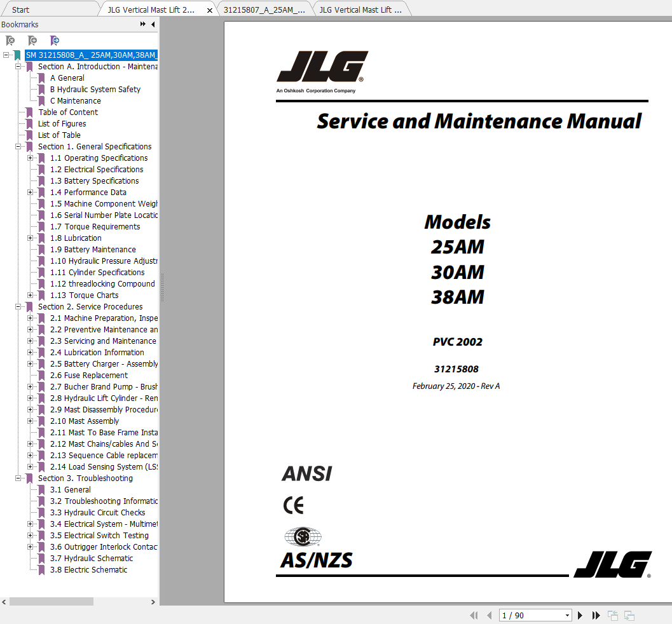The width and height of the screenshot is (672, 624).
Task: Click the bookmarks horizontal scrollbar thumb
Action: pos(51,602)
